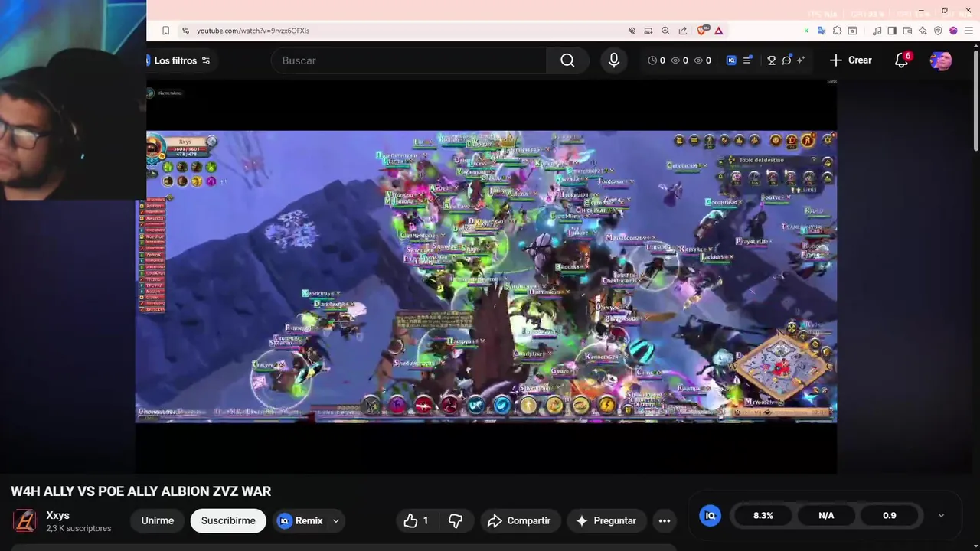Click the Unirme button

click(157, 520)
